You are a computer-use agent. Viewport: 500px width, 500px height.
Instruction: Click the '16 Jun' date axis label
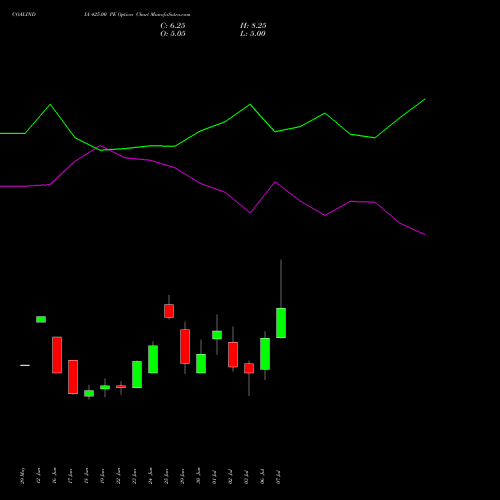coord(55,476)
